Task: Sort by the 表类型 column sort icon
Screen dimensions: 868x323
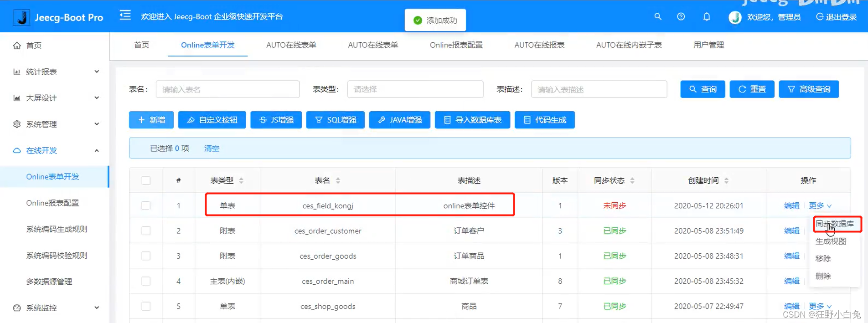Action: pyautogui.click(x=241, y=180)
